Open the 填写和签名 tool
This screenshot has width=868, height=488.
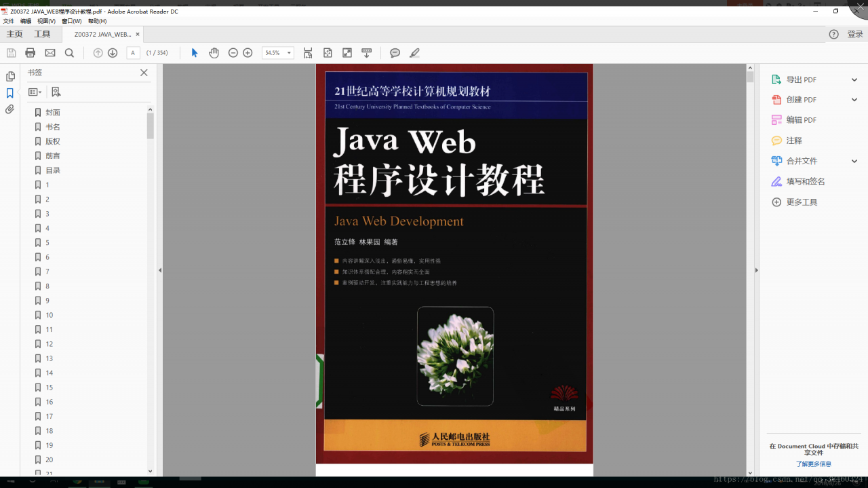(x=805, y=181)
